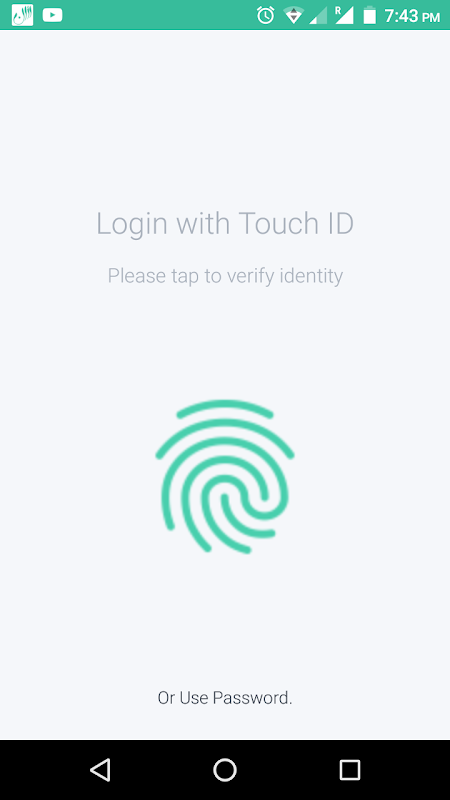Image resolution: width=450 pixels, height=800 pixels.
Task: Tap the roaming signal icon marked R
Action: [344, 15]
